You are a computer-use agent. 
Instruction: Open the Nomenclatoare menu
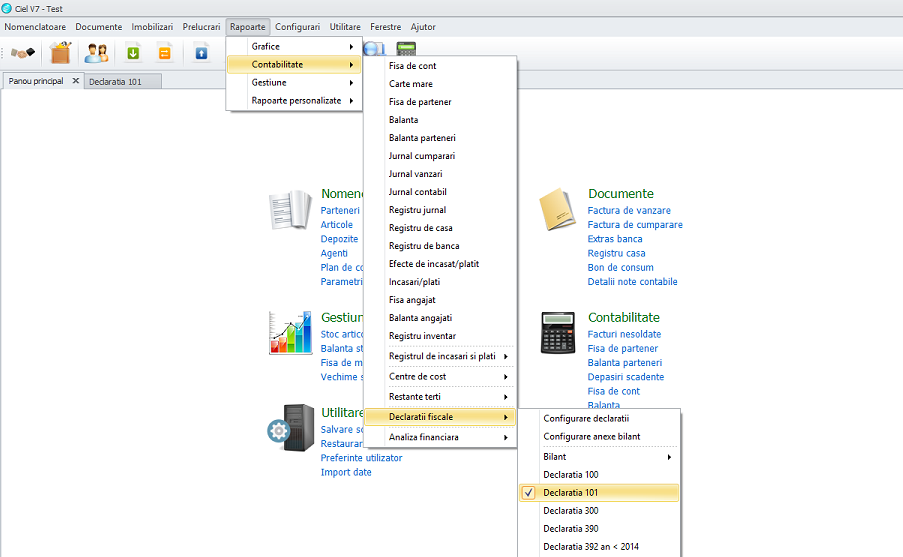tap(35, 26)
